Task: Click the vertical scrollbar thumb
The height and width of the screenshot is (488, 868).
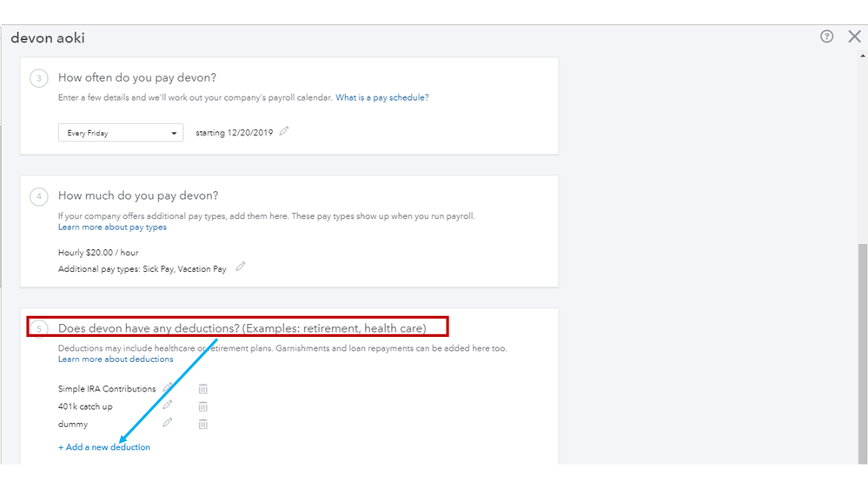Action: pos(861,347)
